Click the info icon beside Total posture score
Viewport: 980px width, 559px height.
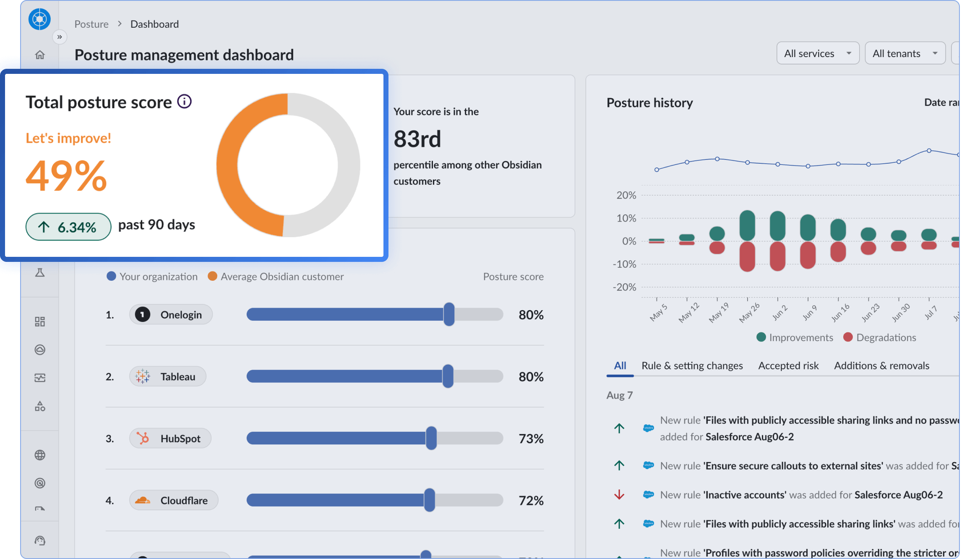pyautogui.click(x=184, y=101)
